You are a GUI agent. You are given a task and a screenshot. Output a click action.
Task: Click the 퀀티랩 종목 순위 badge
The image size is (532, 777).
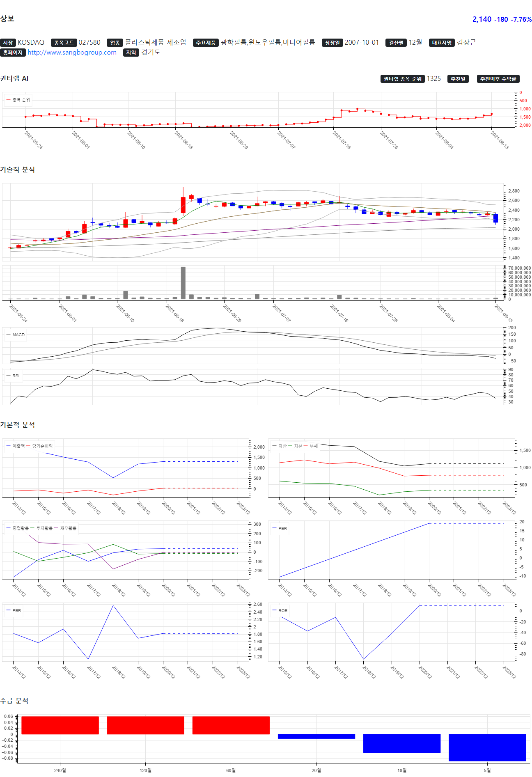pyautogui.click(x=402, y=79)
